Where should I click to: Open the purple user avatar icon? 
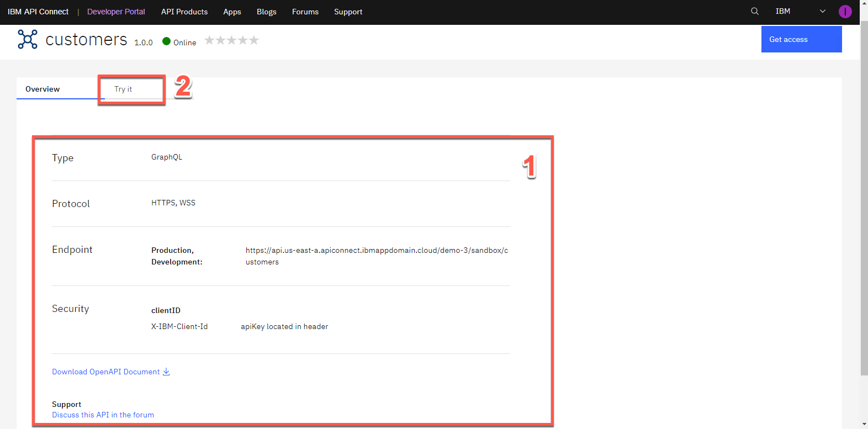845,12
